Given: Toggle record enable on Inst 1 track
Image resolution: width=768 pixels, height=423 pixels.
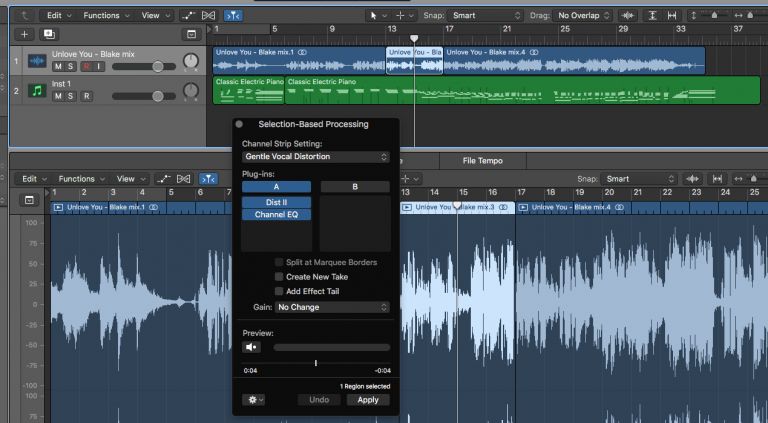Looking at the screenshot, I should (87, 96).
